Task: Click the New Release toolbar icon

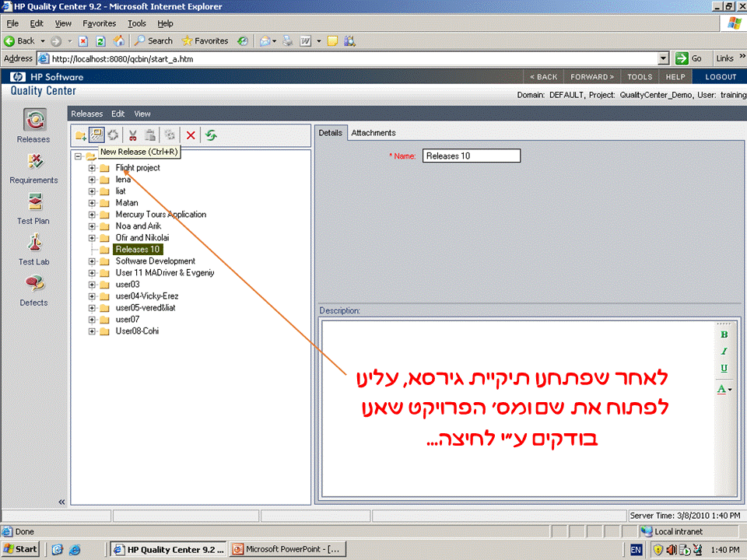Action: point(96,135)
